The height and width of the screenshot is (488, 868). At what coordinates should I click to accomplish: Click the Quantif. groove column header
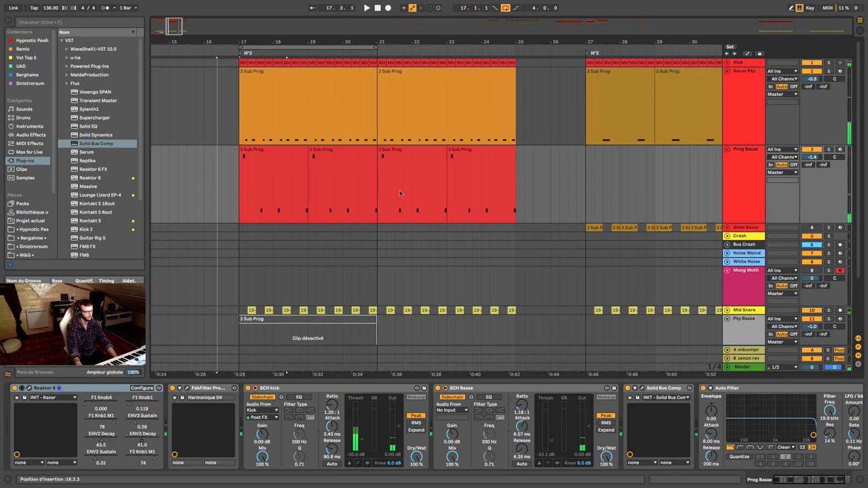pos(84,281)
